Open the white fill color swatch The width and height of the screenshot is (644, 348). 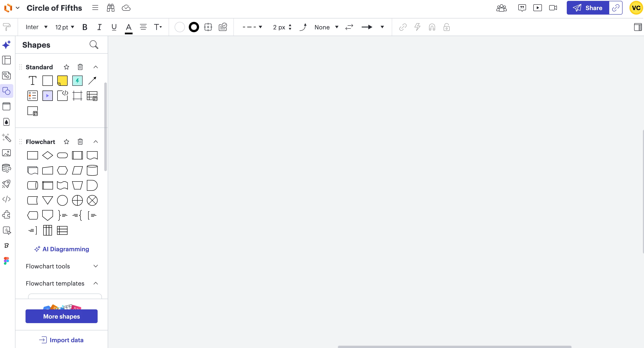(x=180, y=27)
